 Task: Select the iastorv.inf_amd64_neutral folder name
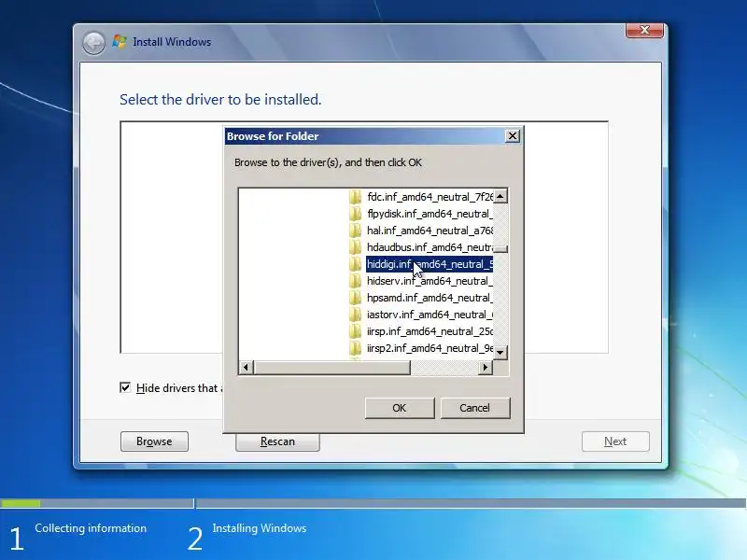(430, 315)
